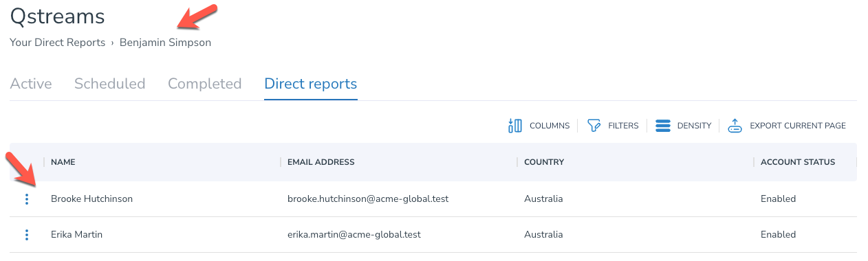This screenshot has height=261, width=868.
Task: Select the erika.martin@acme-global.test email cell
Action: 354,235
